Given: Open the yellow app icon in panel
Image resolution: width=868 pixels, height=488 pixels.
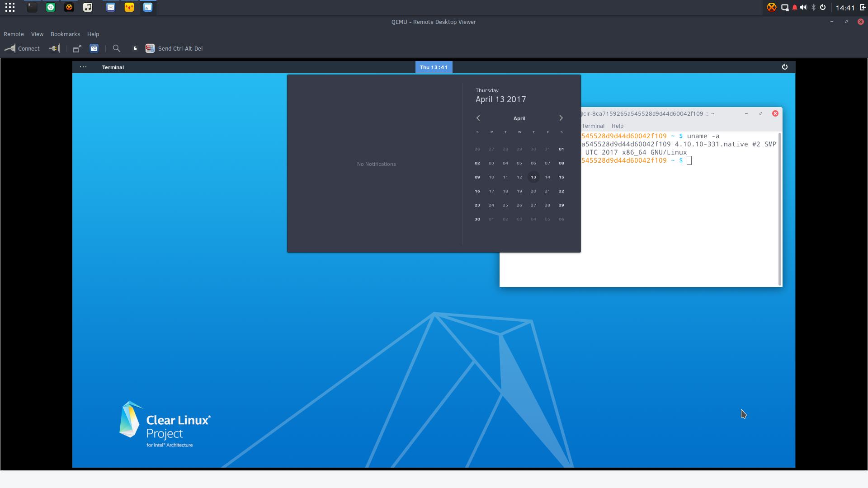Looking at the screenshot, I should click(x=129, y=7).
